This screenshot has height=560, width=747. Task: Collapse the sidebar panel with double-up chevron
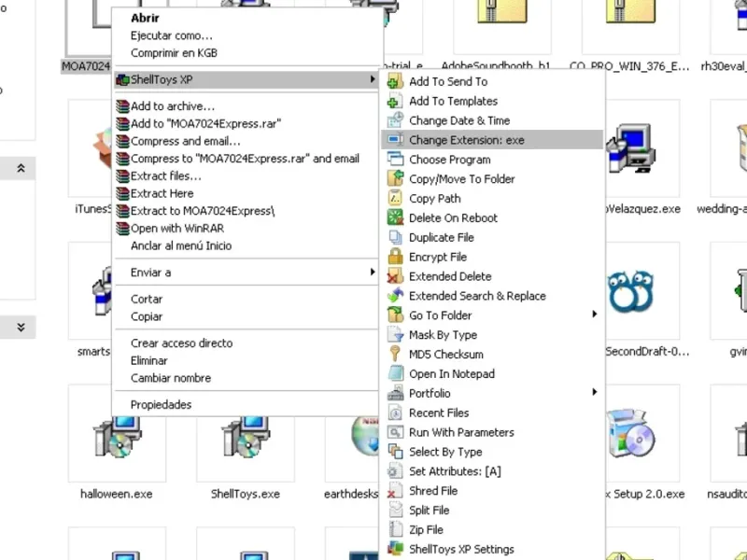[x=21, y=168]
